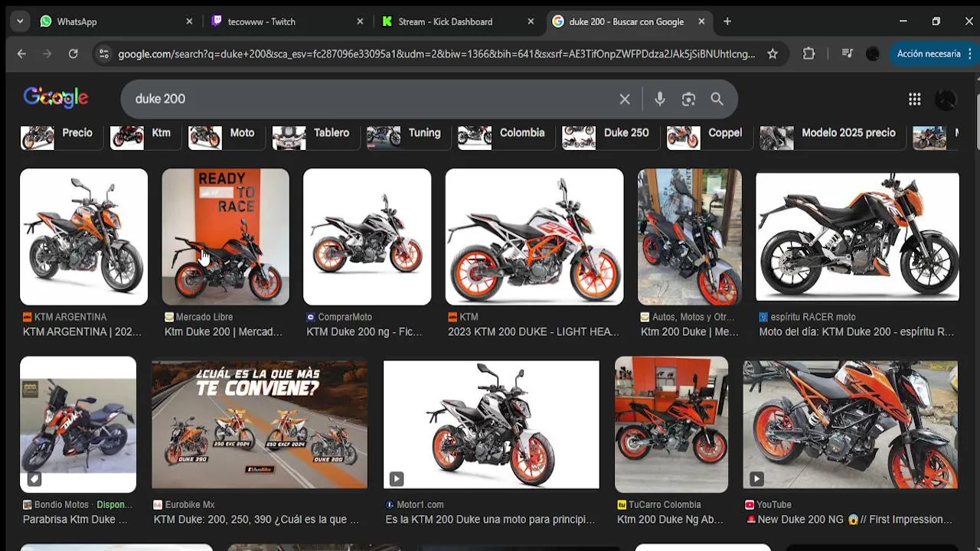Open the 2023 KTM 200 DUKE - LIGHT HEA... link
The height and width of the screenshot is (551, 980).
[534, 331]
